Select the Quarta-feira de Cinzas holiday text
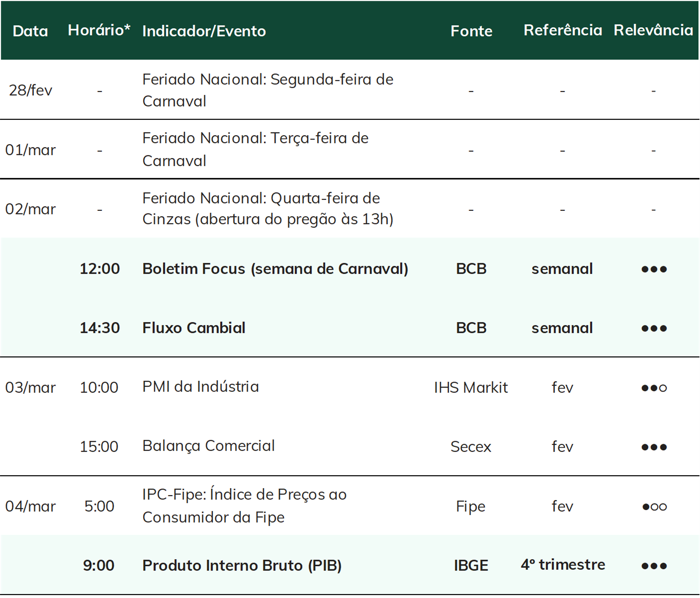The width and height of the screenshot is (700, 598). point(268,209)
